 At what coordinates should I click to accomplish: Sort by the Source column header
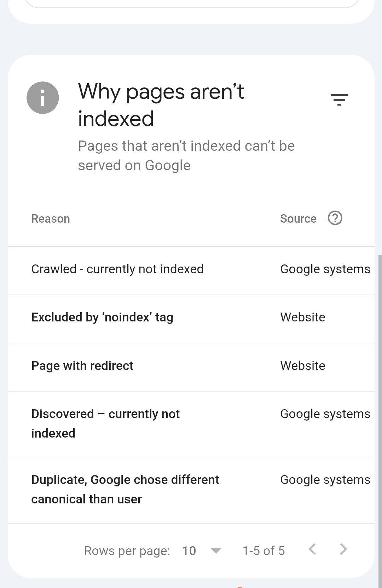click(298, 219)
